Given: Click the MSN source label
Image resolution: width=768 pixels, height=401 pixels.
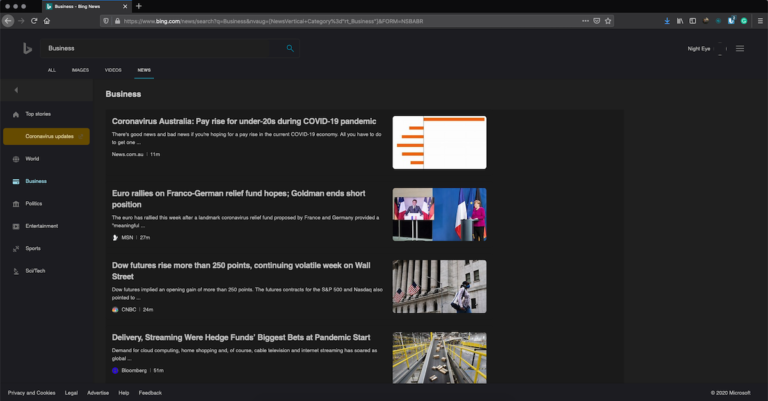Looking at the screenshot, I should (127, 237).
